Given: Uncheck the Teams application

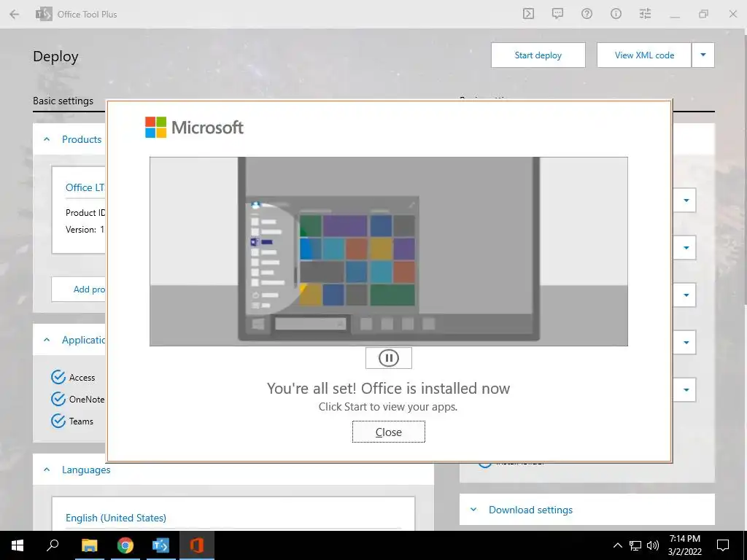Looking at the screenshot, I should coord(58,421).
